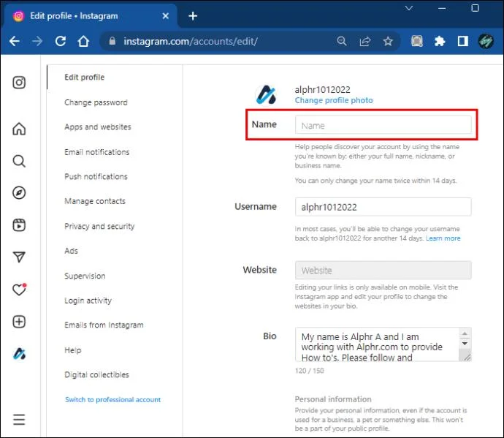Bookmark this page star
504x438 pixels.
pyautogui.click(x=388, y=41)
